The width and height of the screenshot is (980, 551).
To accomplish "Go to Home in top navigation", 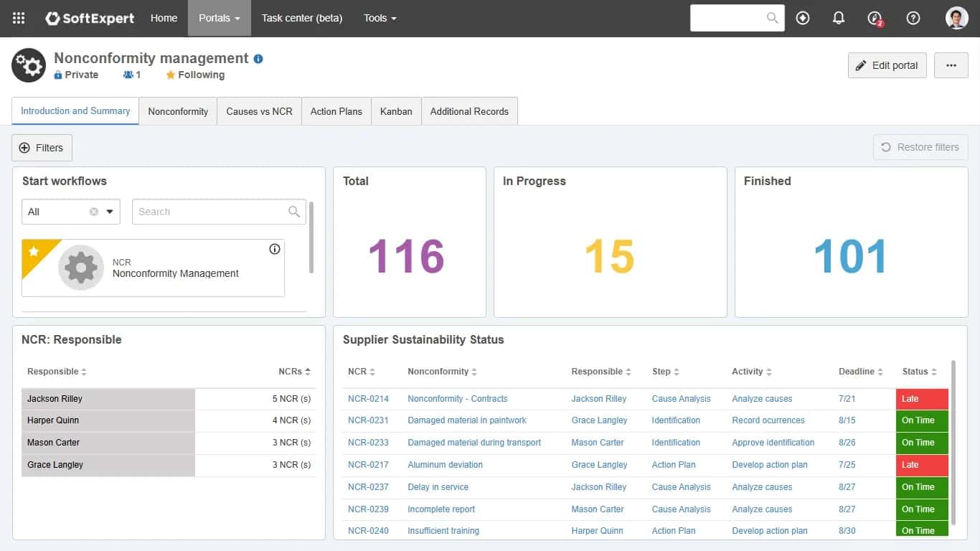I will point(164,18).
